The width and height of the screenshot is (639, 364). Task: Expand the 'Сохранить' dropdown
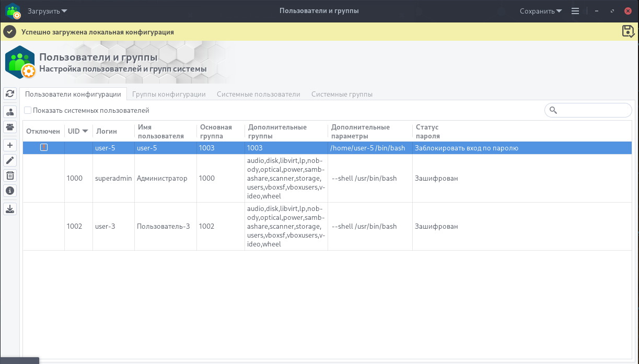(541, 11)
